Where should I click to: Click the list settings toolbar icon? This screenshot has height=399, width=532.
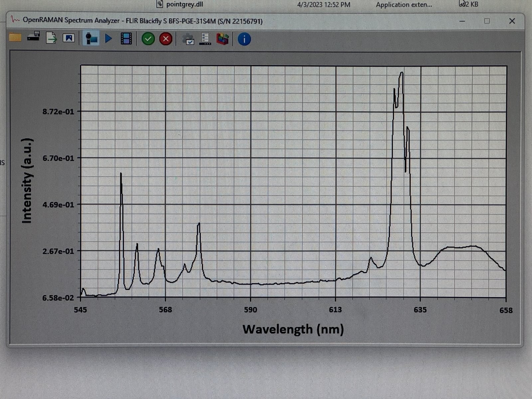pos(205,39)
